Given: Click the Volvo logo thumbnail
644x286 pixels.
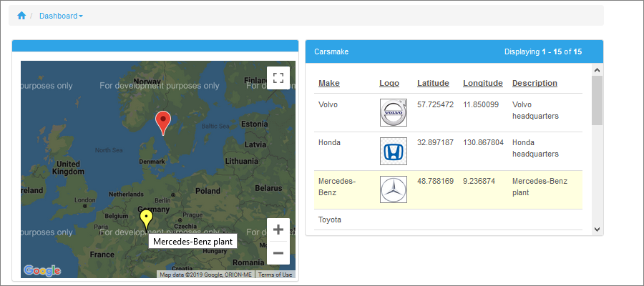Looking at the screenshot, I should point(394,112).
